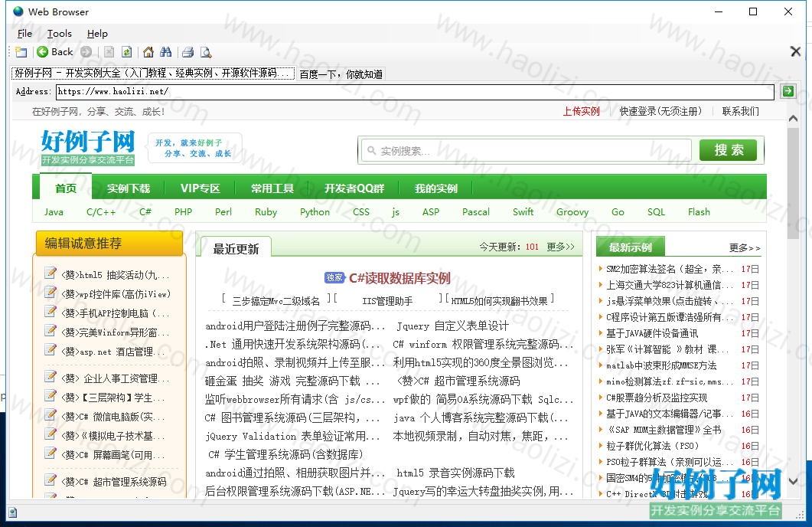Click the note icon beside <赞>C# 微信电脑版
The image size is (812, 527).
[x=51, y=415]
